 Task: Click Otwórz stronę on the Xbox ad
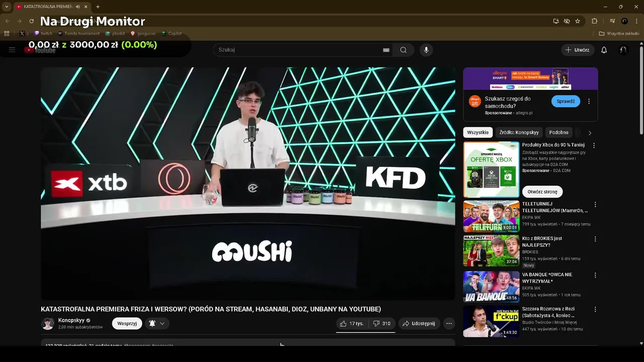[542, 192]
